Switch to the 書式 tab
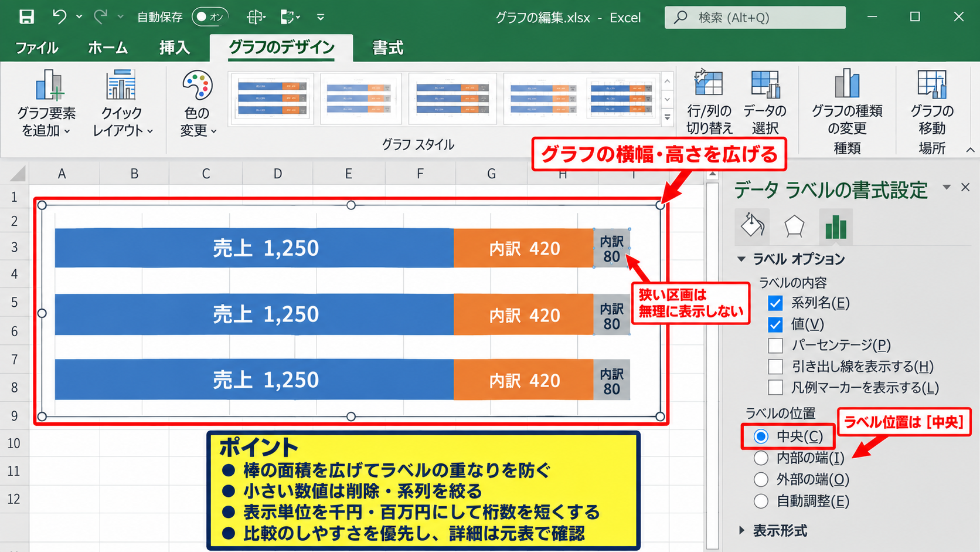Screen dimensions: 980x552 [x=387, y=48]
